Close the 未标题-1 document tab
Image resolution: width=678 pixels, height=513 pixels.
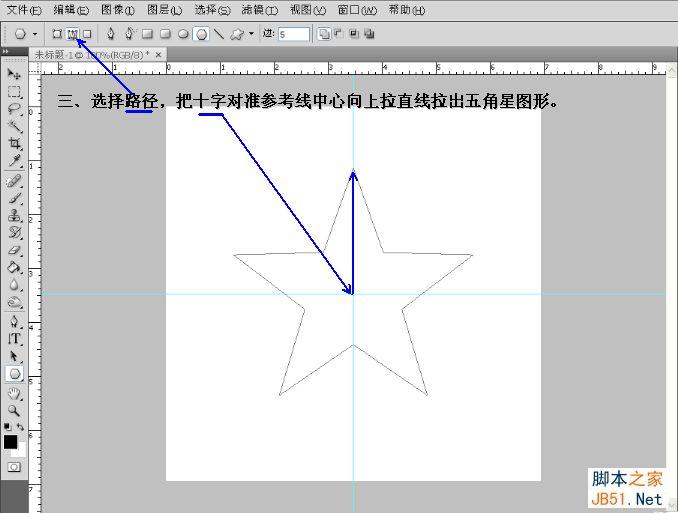tap(158, 55)
